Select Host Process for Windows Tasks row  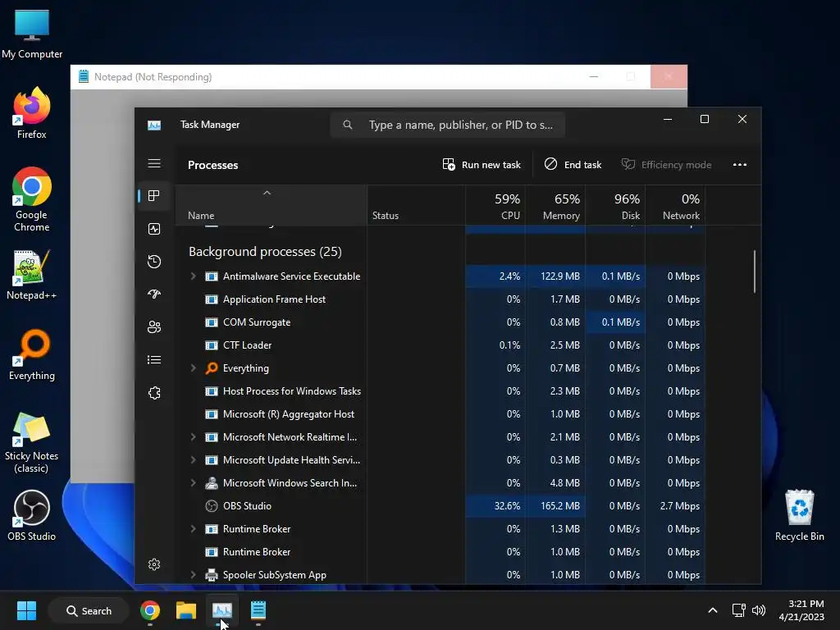point(440,391)
